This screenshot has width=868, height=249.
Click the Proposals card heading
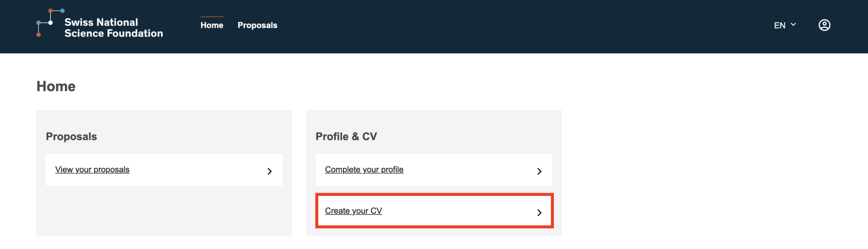[71, 136]
